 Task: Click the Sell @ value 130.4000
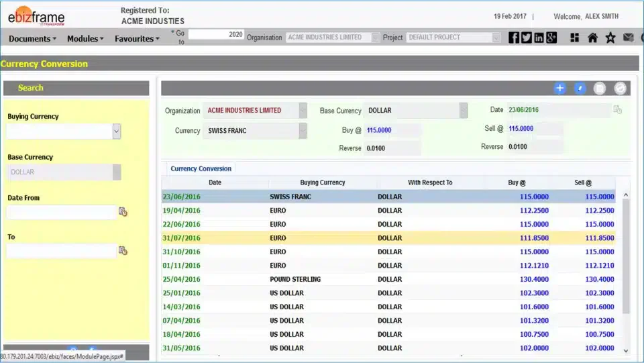(600, 279)
